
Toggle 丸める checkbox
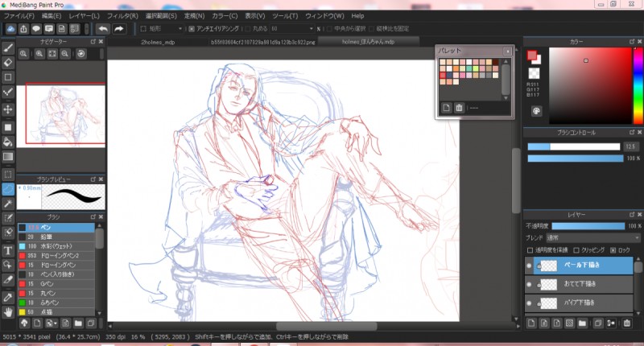pos(248,29)
